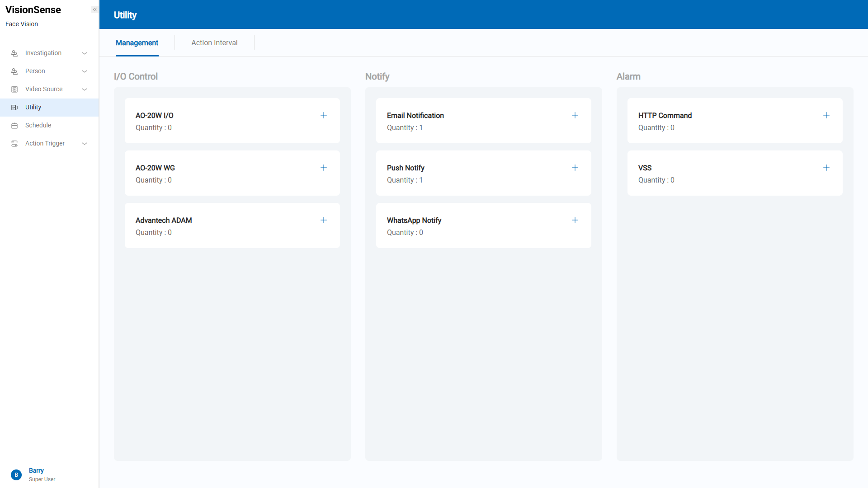
Task: Expand the Investigation menu chevron
Action: tap(85, 53)
